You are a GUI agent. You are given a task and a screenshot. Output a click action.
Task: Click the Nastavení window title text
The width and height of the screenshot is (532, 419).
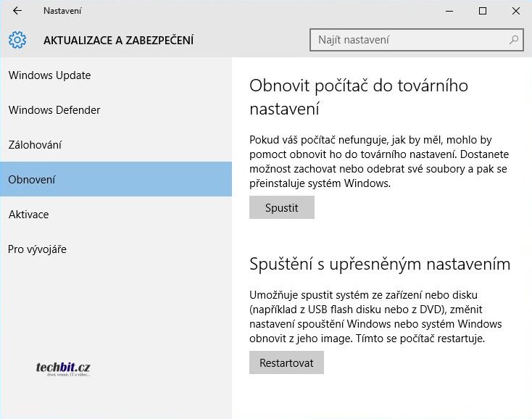tap(62, 11)
